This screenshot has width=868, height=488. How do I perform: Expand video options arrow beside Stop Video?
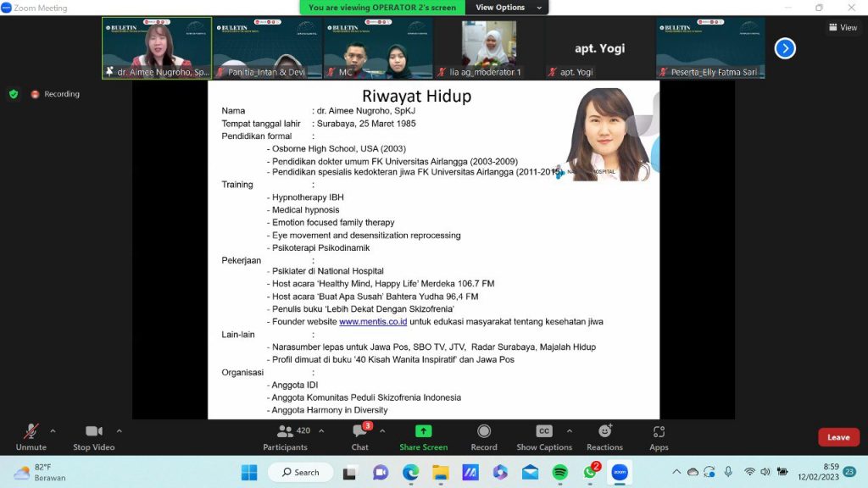point(119,430)
